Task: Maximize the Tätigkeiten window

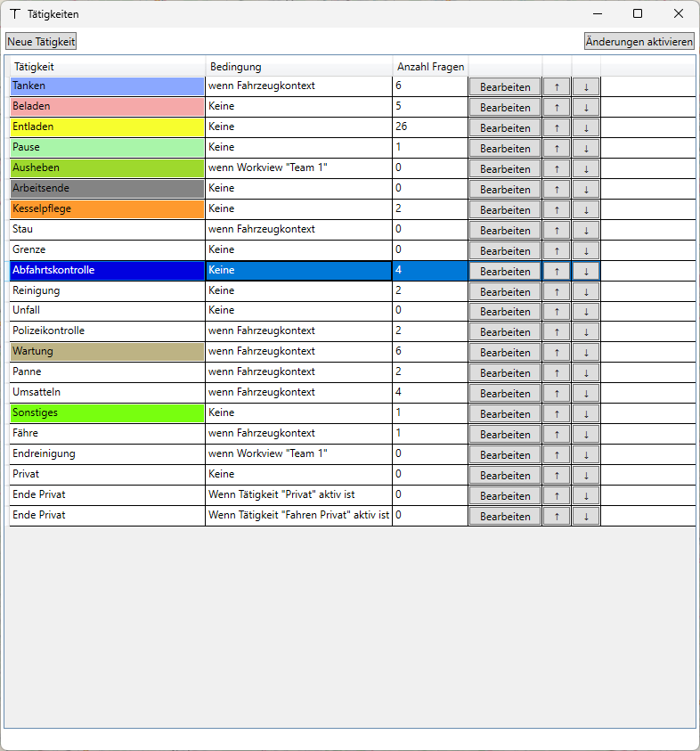Action: 638,13
